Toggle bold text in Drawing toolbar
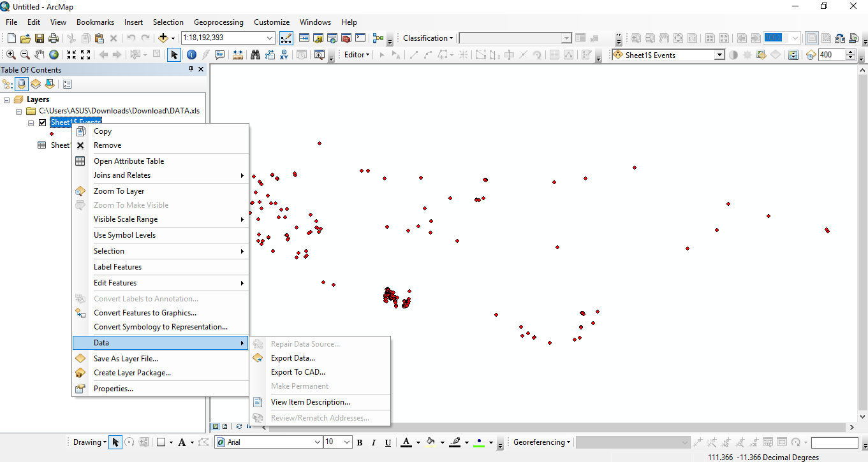868x462 pixels. pyautogui.click(x=360, y=442)
